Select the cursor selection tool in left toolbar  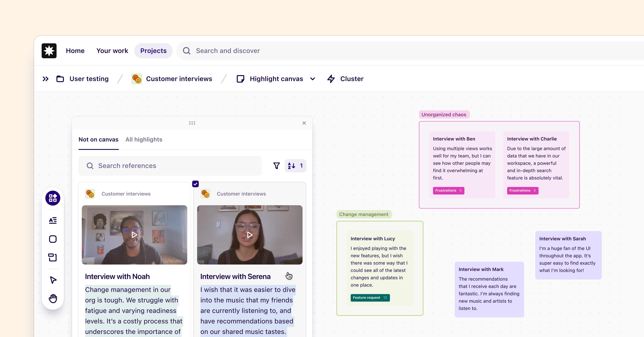click(x=53, y=280)
